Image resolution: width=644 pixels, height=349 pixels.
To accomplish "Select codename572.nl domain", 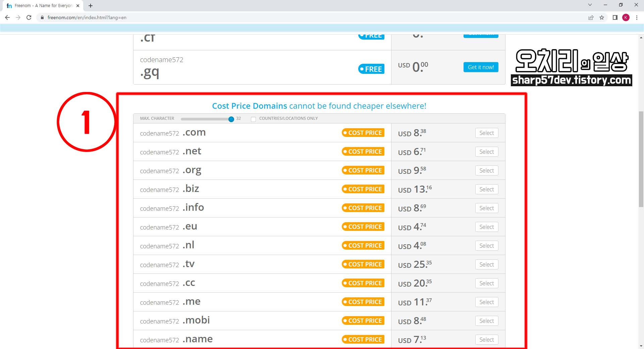I will click(486, 246).
